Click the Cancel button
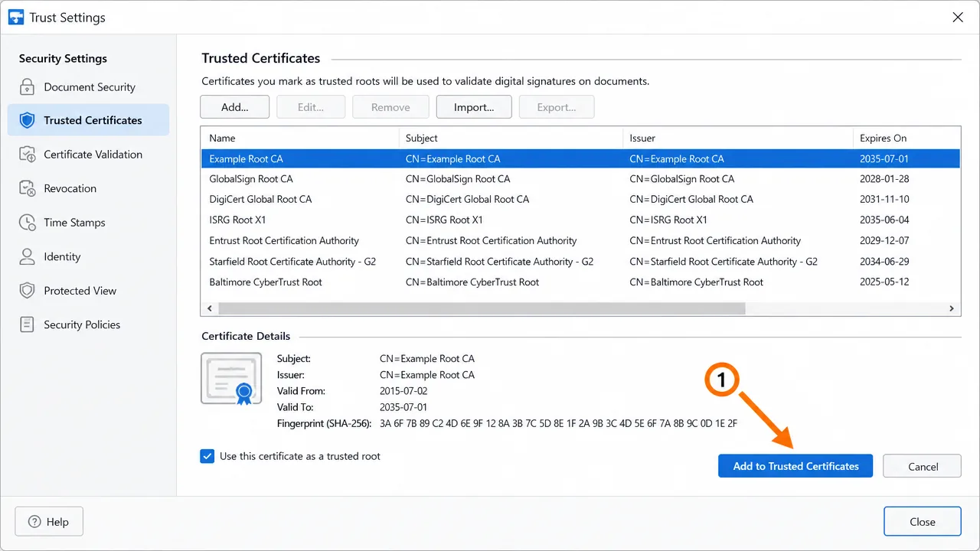 pos(923,466)
